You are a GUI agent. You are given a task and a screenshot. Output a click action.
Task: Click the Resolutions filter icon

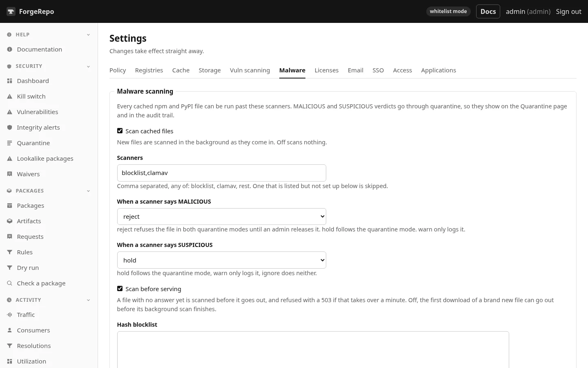(x=10, y=346)
